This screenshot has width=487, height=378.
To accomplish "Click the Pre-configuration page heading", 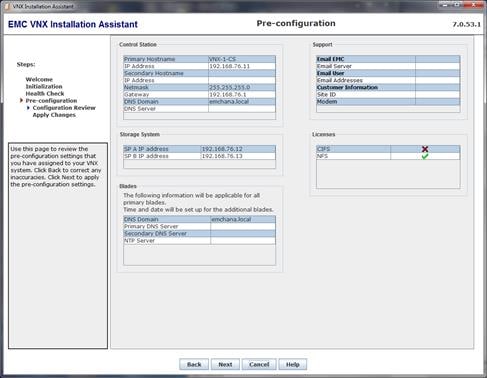I will pos(296,23).
